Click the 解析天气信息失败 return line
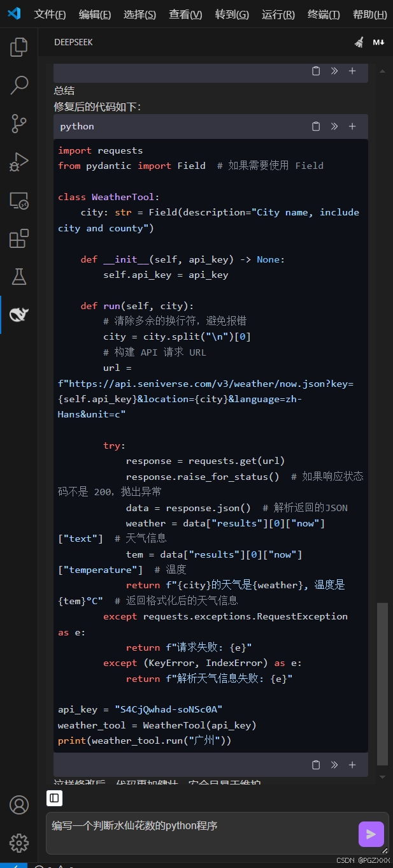 click(209, 679)
